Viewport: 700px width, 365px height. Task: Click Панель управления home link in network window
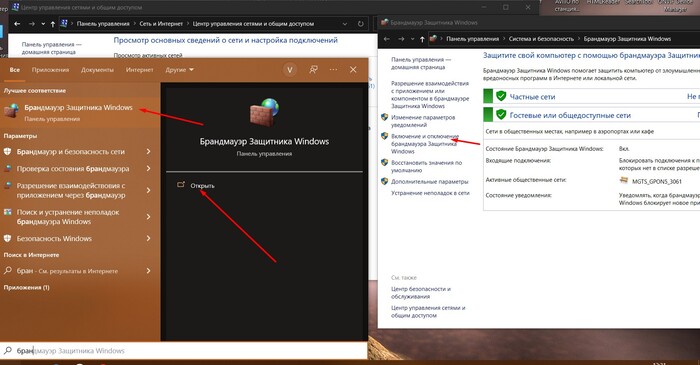point(51,48)
